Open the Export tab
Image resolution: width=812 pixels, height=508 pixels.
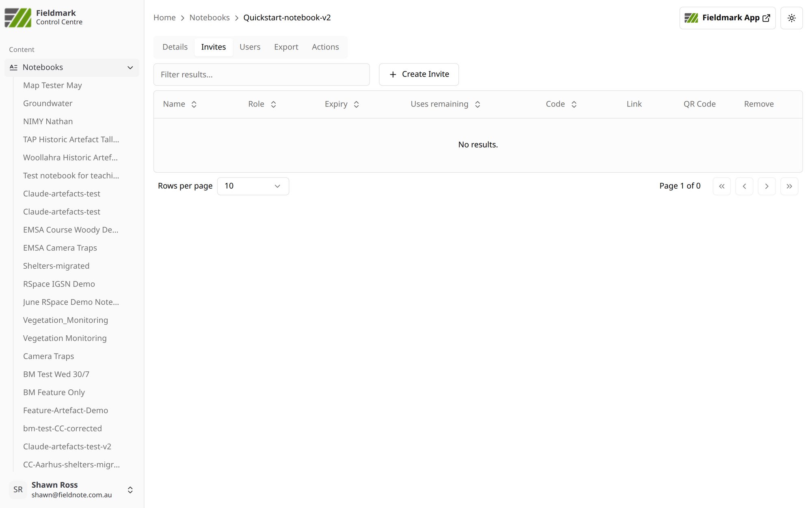point(286,47)
